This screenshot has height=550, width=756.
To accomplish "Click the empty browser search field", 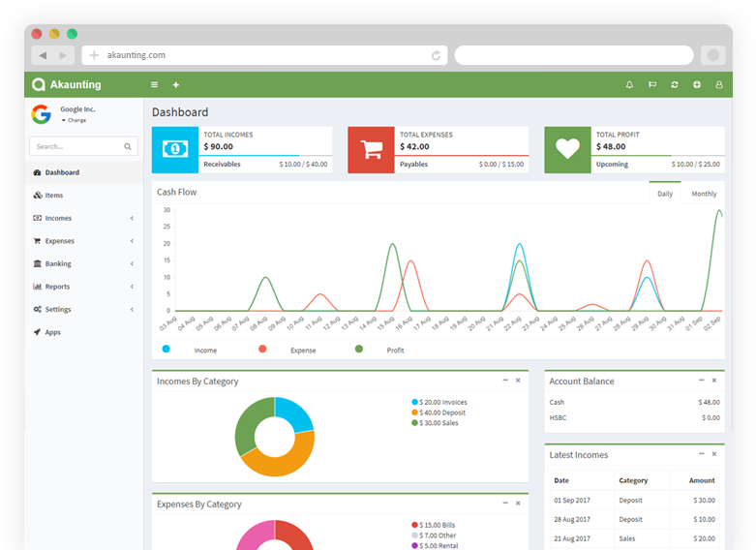I will [x=574, y=55].
